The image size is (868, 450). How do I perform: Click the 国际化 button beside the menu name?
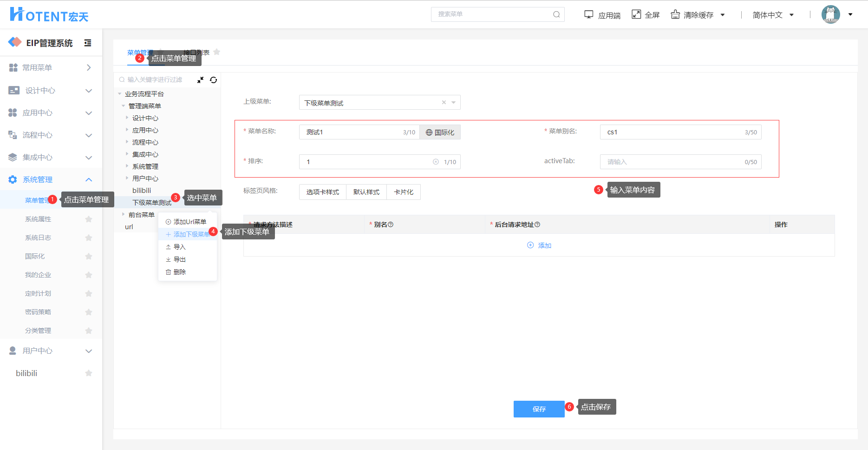[440, 132]
